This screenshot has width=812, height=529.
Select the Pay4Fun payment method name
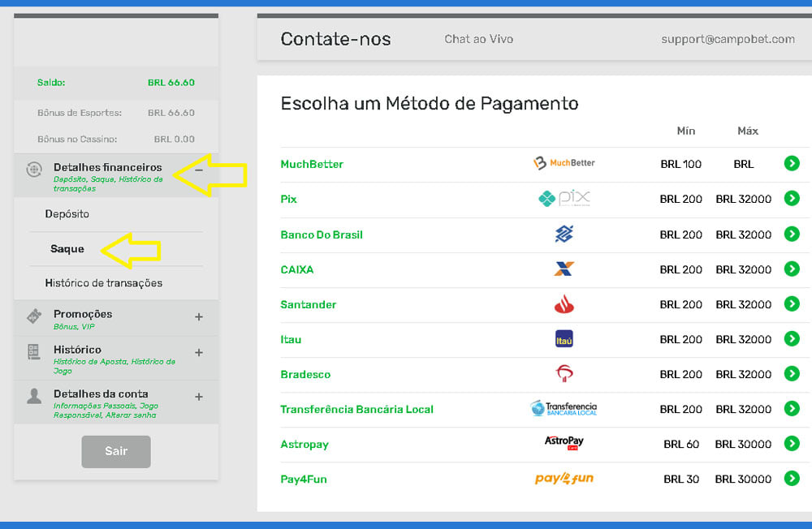304,480
